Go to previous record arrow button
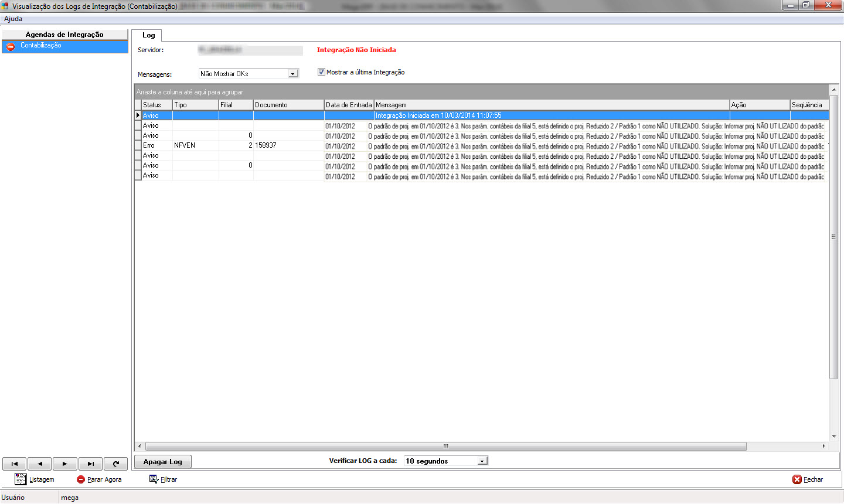 pos(40,464)
